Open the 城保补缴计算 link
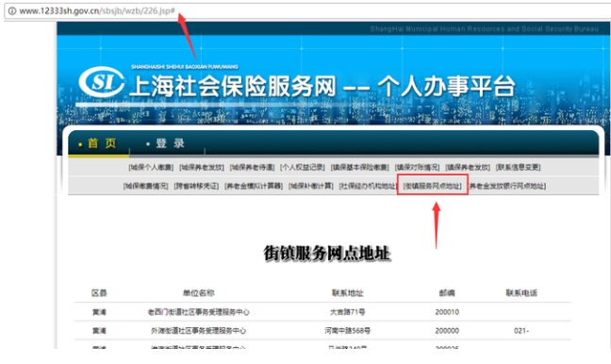 pyautogui.click(x=311, y=186)
